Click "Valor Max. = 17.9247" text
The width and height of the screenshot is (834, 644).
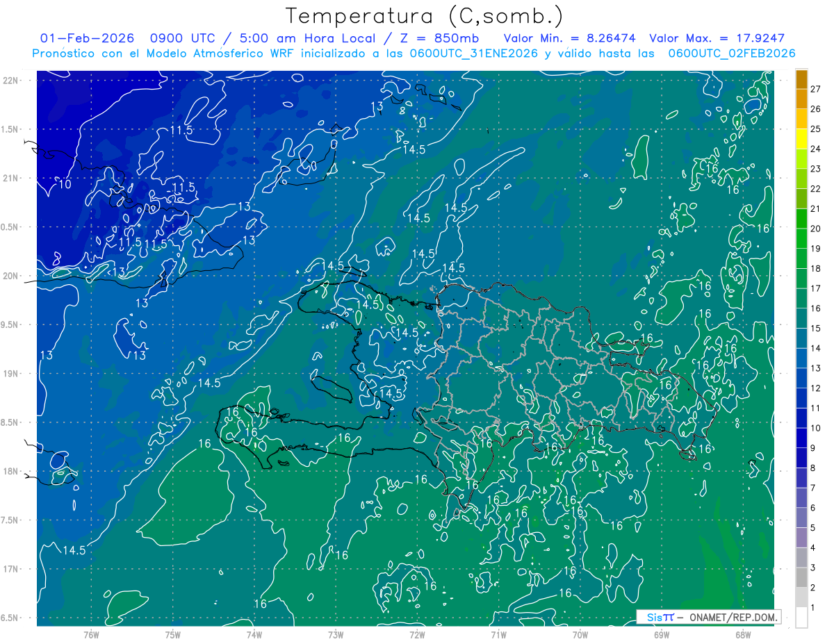coord(717,38)
